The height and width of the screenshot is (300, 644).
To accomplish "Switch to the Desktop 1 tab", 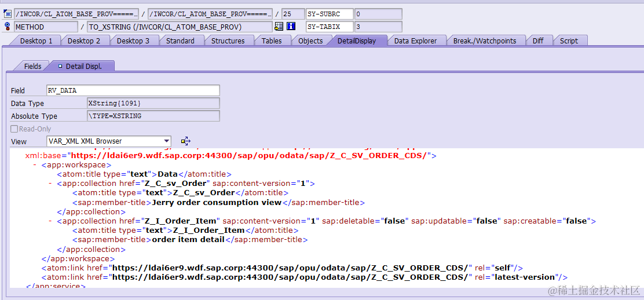I will click(x=36, y=41).
